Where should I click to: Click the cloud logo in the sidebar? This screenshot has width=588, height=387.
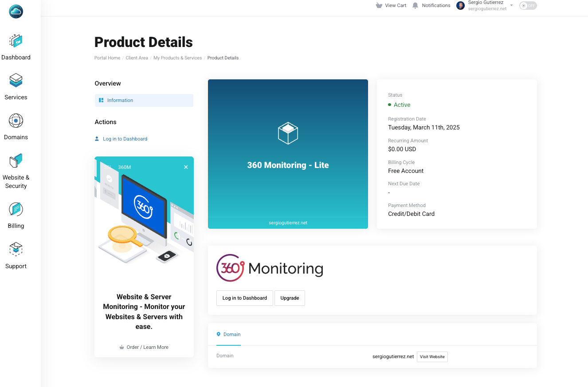point(16,11)
